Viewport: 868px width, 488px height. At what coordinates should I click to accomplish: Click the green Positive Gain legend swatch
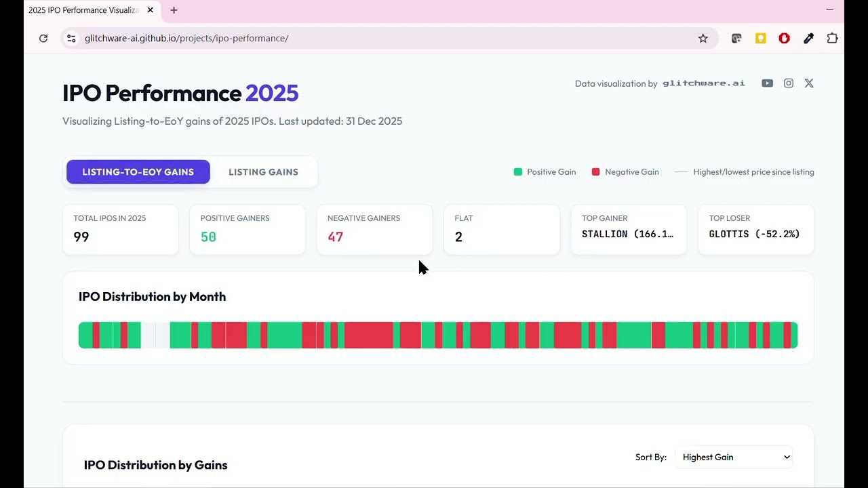click(x=518, y=172)
